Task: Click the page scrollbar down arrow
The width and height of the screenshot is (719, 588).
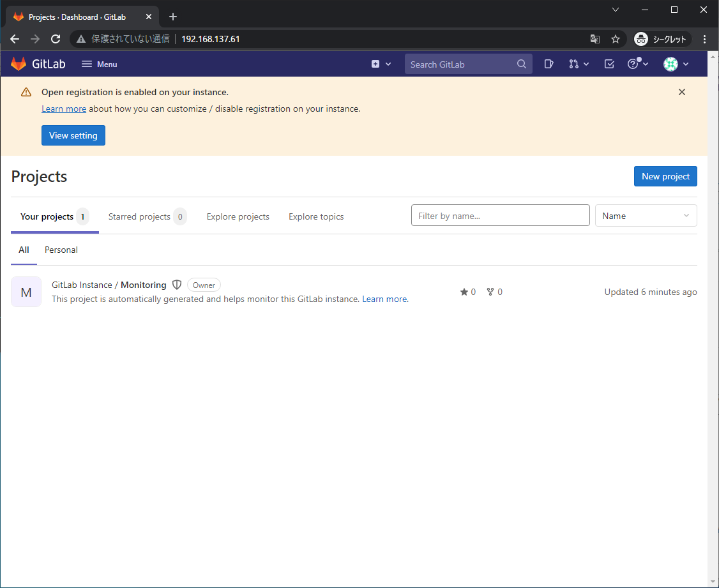Action: pos(713,582)
